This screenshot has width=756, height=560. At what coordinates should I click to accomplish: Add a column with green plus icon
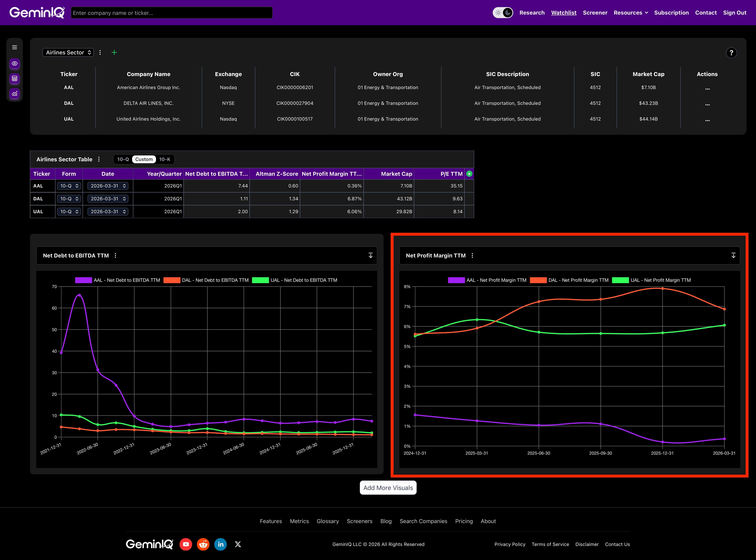(469, 174)
